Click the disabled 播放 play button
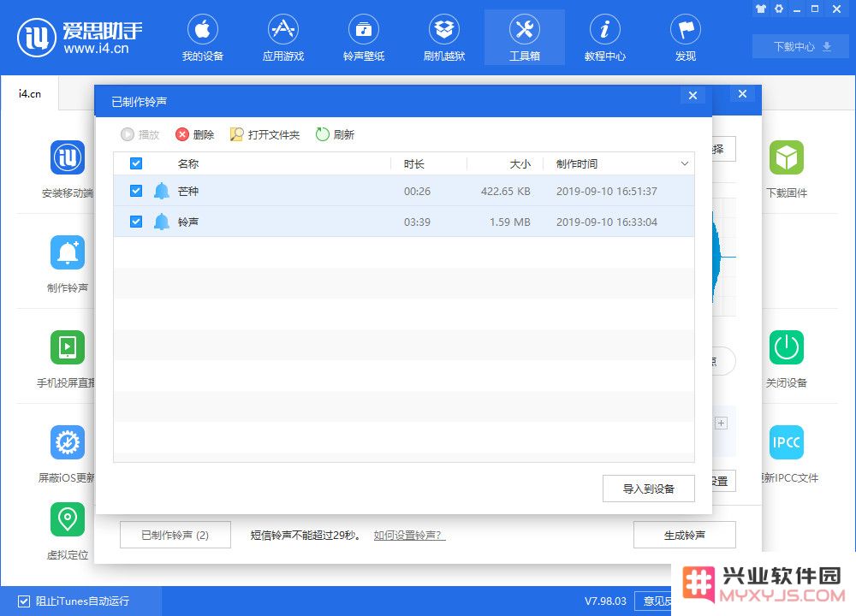The image size is (856, 616). (x=140, y=134)
